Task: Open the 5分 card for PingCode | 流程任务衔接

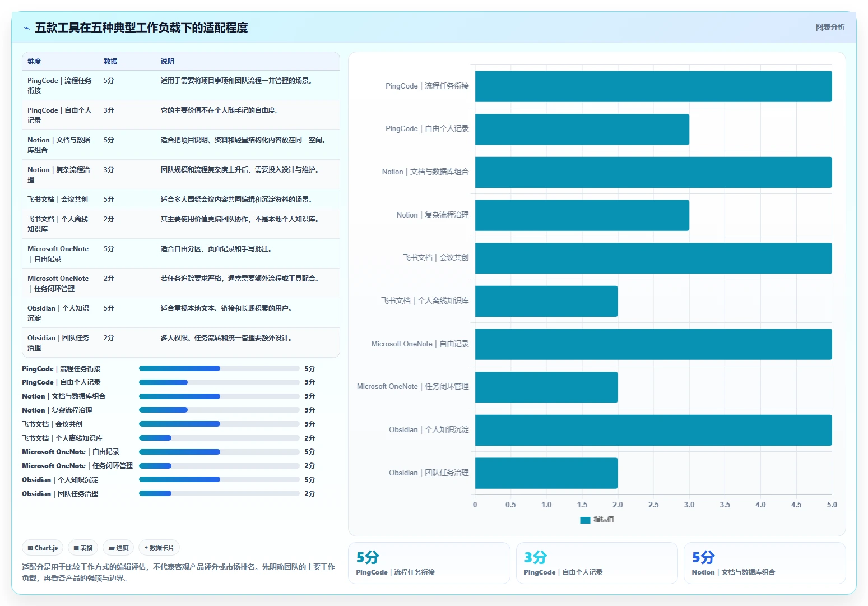Action: pyautogui.click(x=429, y=563)
